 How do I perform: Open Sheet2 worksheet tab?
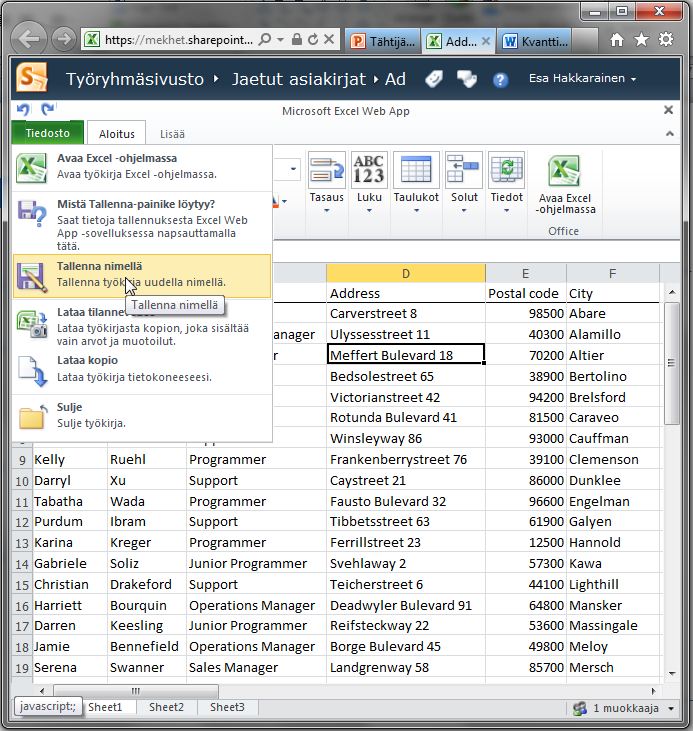point(166,707)
